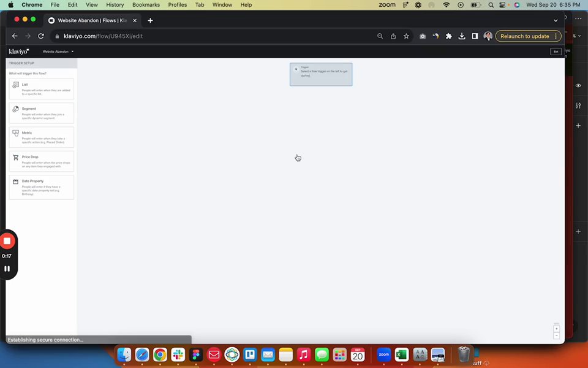
Task: Expand the Chrome tab search chevron
Action: tap(556, 21)
